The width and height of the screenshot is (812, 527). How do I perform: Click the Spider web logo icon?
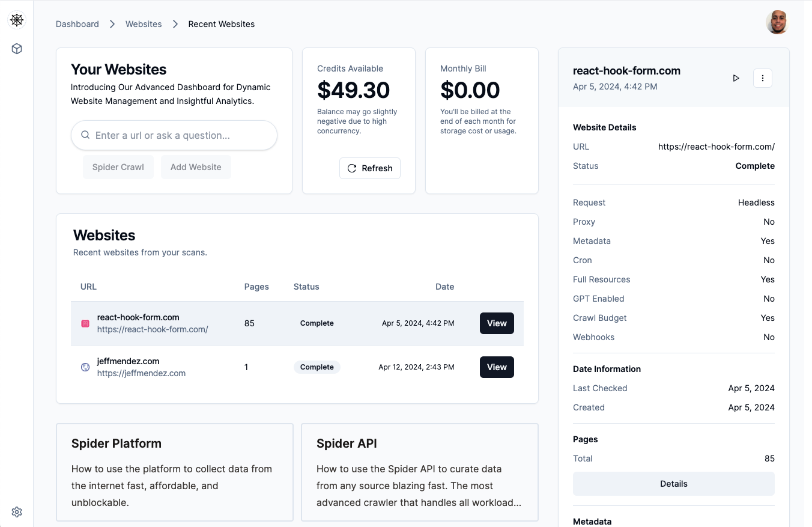[x=17, y=20]
